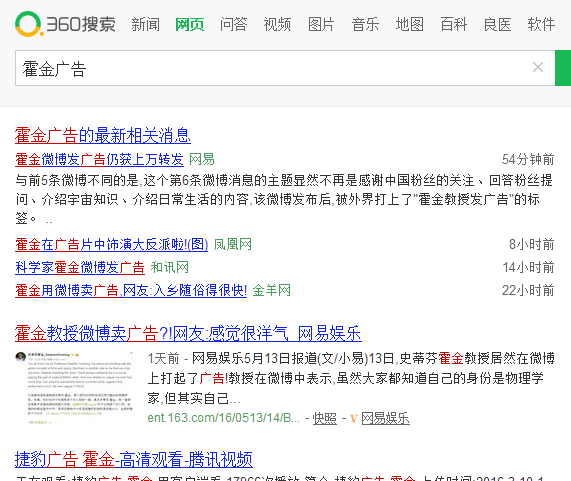Switch to the 问答 tab
Viewport: 571px width, 481px height.
click(x=233, y=25)
